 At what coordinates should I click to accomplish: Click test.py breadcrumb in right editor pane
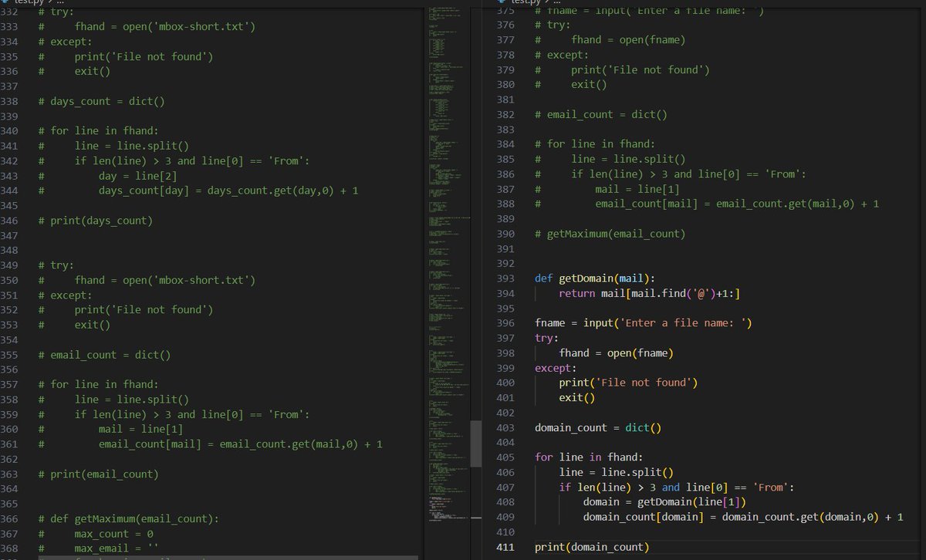[527, 2]
